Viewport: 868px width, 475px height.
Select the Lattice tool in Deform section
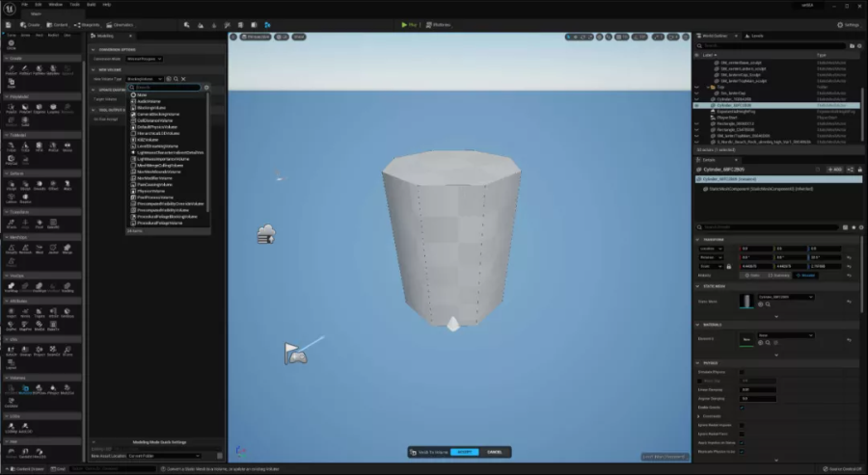click(11, 198)
